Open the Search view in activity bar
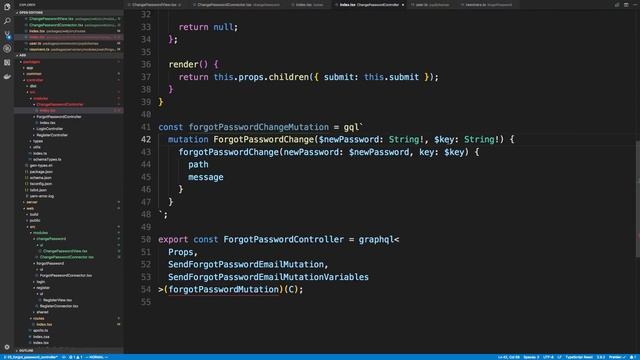The height and width of the screenshot is (360, 640). 7,21
